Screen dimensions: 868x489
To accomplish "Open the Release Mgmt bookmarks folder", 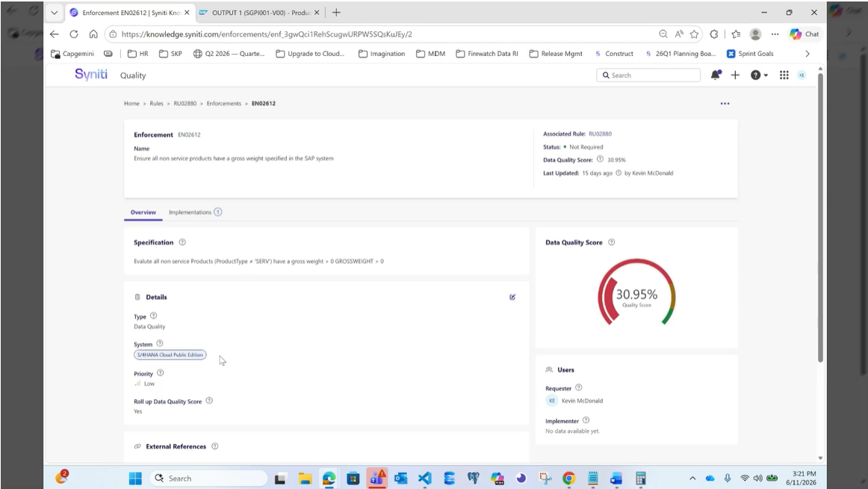I will (x=556, y=54).
